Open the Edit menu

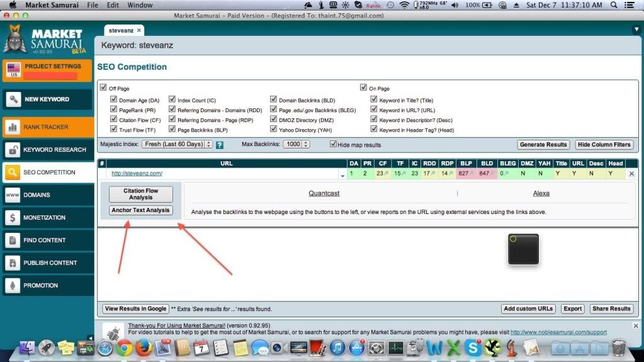pyautogui.click(x=113, y=5)
